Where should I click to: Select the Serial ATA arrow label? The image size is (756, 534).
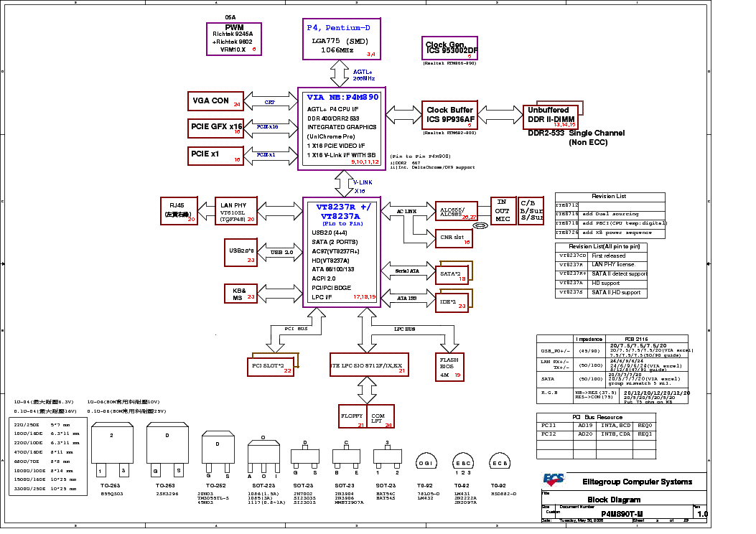(x=407, y=271)
